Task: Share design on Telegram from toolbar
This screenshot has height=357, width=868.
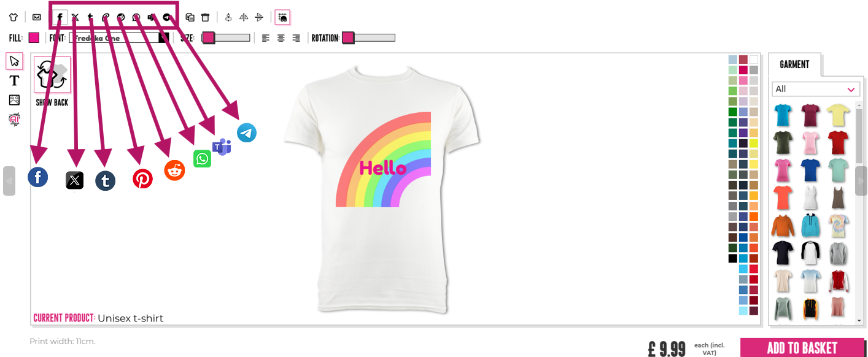Action: (x=166, y=17)
